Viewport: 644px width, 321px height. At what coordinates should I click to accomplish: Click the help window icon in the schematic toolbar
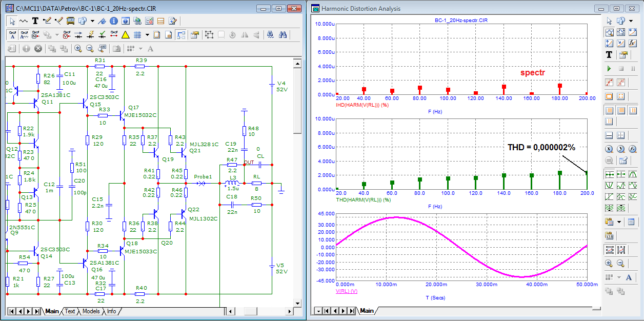click(x=126, y=21)
